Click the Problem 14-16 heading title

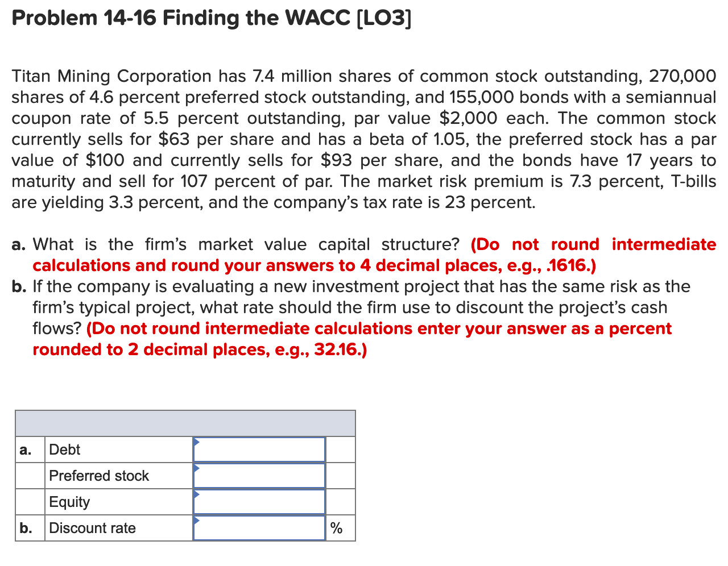210,18
